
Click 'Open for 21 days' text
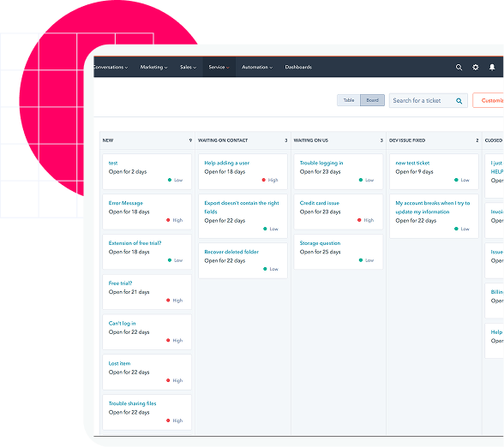[x=129, y=292]
